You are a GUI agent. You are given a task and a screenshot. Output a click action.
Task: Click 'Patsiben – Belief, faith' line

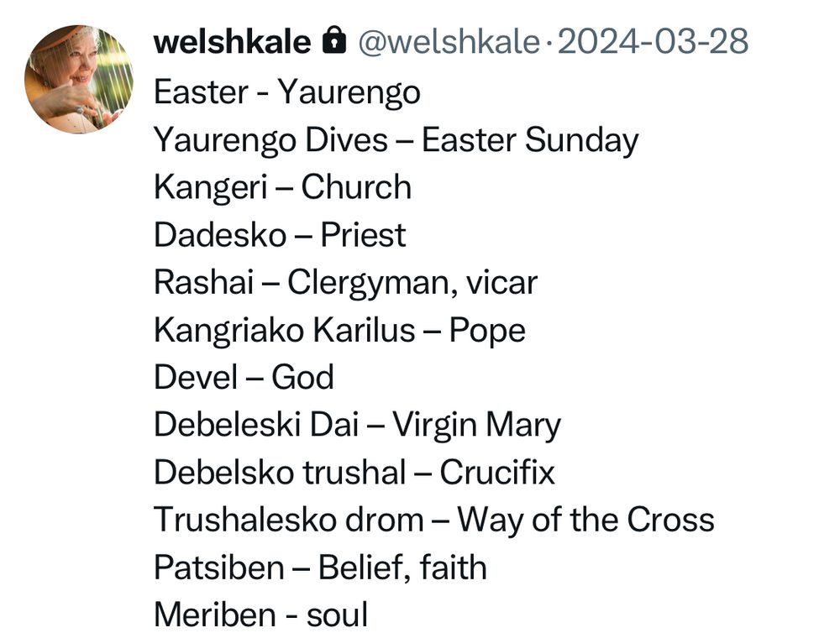point(320,568)
